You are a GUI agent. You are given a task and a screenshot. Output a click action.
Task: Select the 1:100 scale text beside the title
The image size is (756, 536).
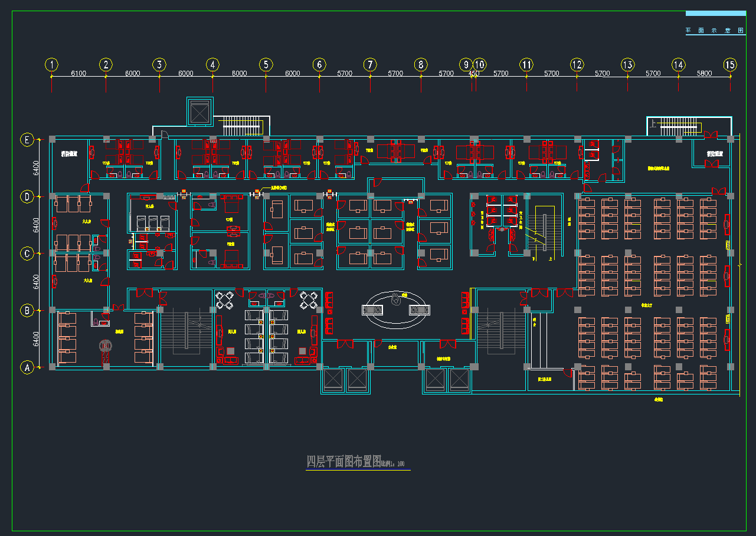click(x=394, y=463)
